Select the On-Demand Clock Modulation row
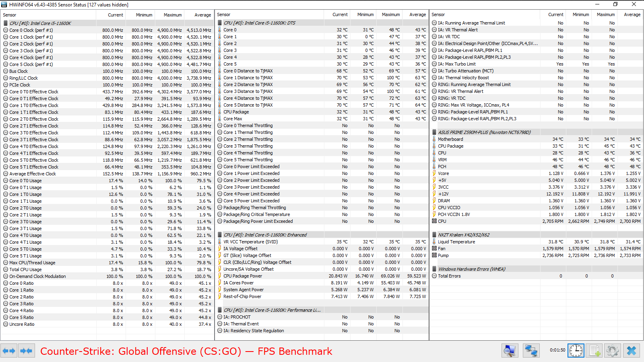This screenshot has height=362, width=644. tap(107, 276)
